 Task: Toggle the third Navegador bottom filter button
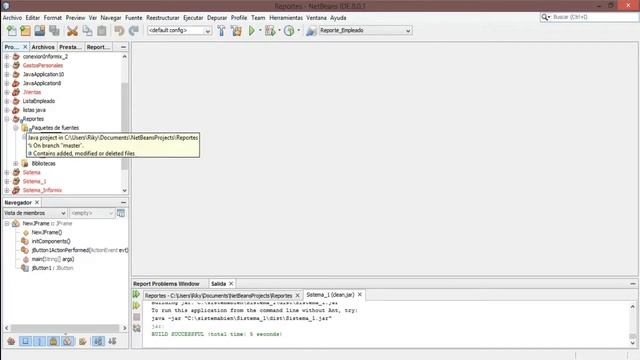click(39, 341)
